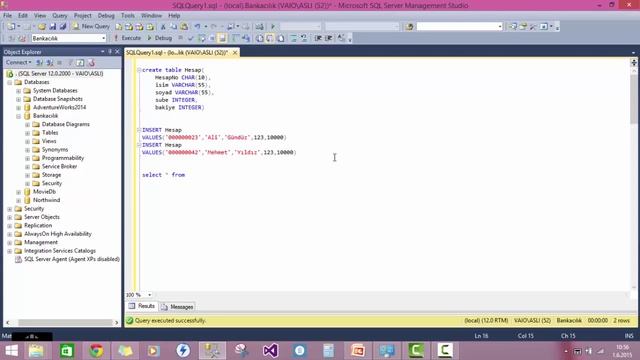Screen dimensions: 640x360
Task: Click the Parse checkmark icon
Action: [x=191, y=38]
